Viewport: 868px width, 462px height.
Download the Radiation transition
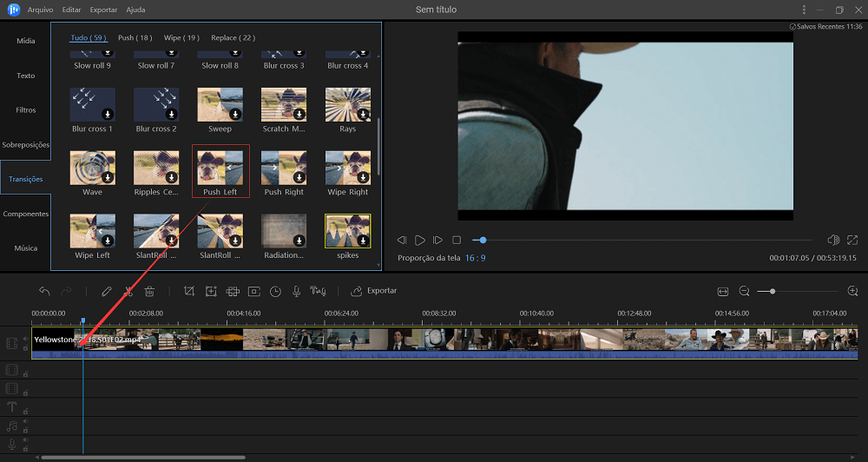pyautogui.click(x=299, y=241)
